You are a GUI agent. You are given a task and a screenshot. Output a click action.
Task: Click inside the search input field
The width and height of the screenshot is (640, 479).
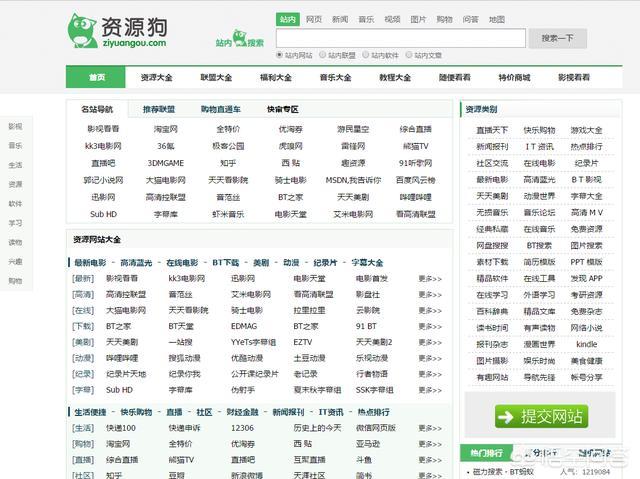pyautogui.click(x=401, y=38)
